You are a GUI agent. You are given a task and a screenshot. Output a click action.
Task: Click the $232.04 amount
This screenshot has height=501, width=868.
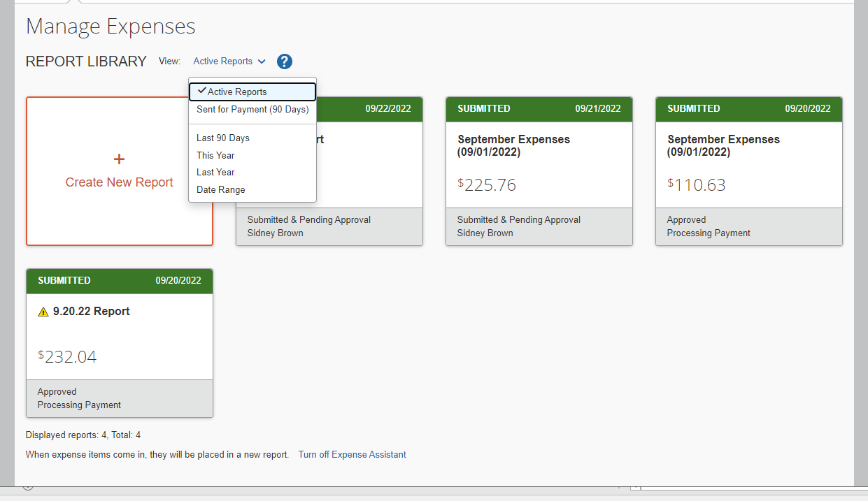point(67,357)
